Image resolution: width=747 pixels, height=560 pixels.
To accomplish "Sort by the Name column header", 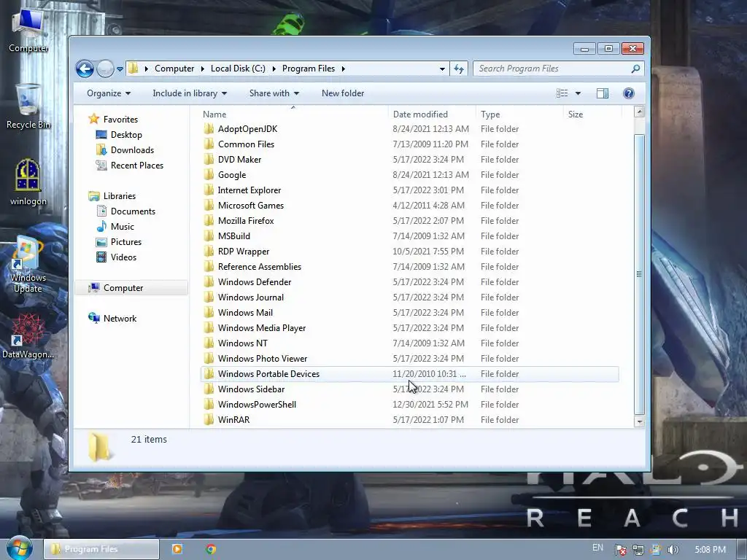I will (293, 114).
